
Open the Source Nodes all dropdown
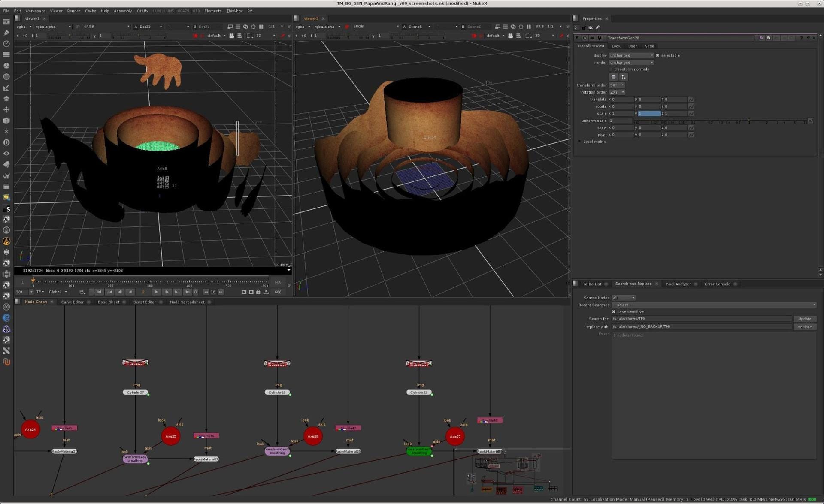tap(623, 298)
